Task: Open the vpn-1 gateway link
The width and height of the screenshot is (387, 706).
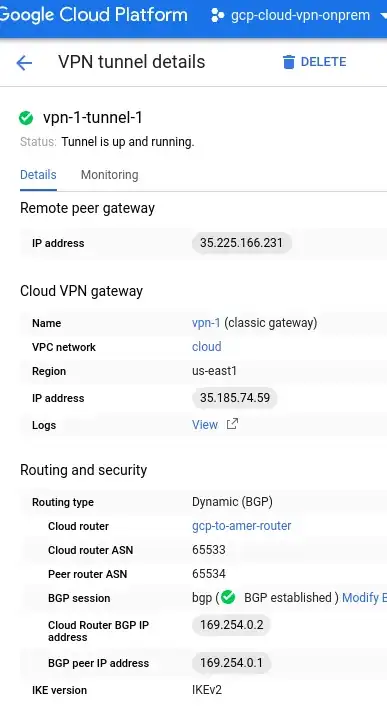Action: point(206,323)
